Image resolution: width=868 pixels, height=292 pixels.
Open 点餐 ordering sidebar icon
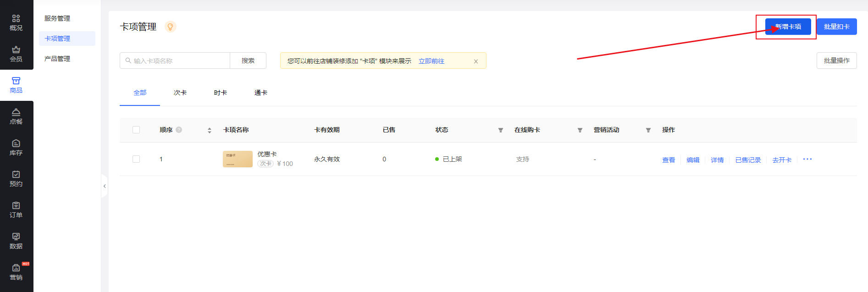(16, 116)
